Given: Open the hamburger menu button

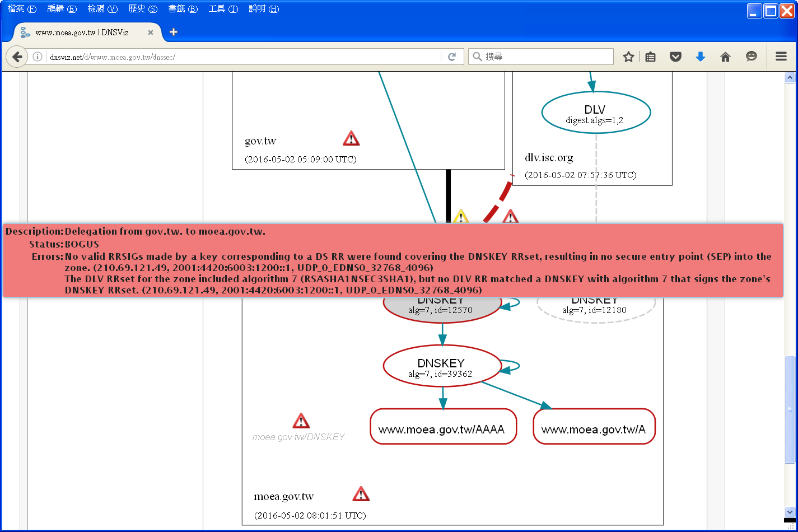Looking at the screenshot, I should pyautogui.click(x=781, y=57).
